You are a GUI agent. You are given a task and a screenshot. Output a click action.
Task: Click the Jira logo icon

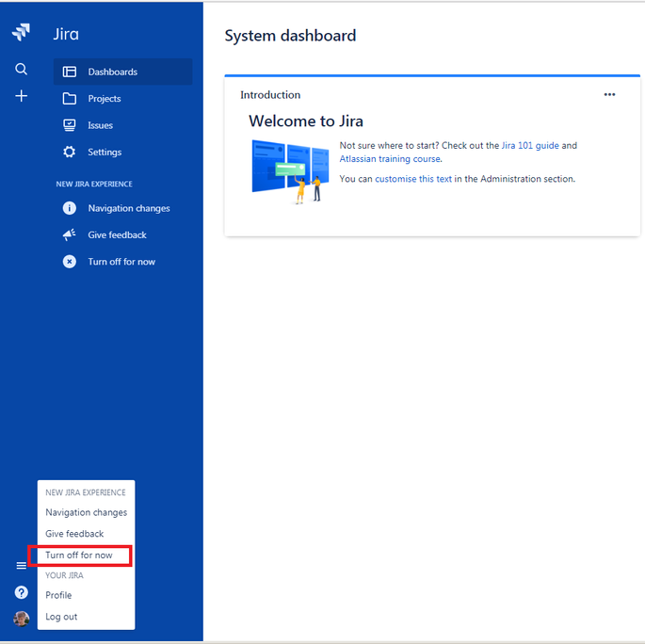[21, 32]
